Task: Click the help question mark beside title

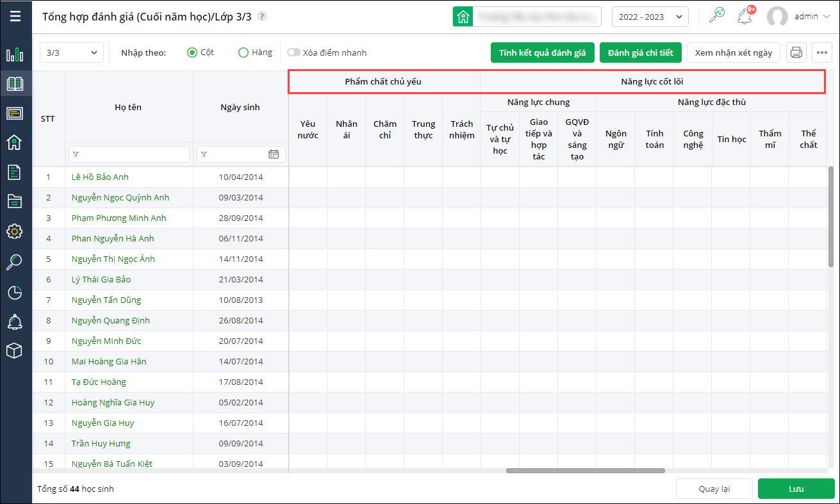Action: (262, 17)
